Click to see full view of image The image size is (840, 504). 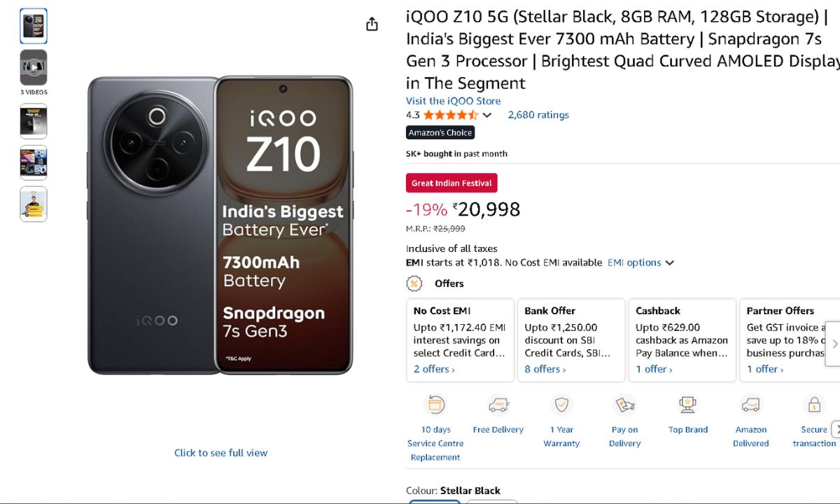[x=220, y=453]
